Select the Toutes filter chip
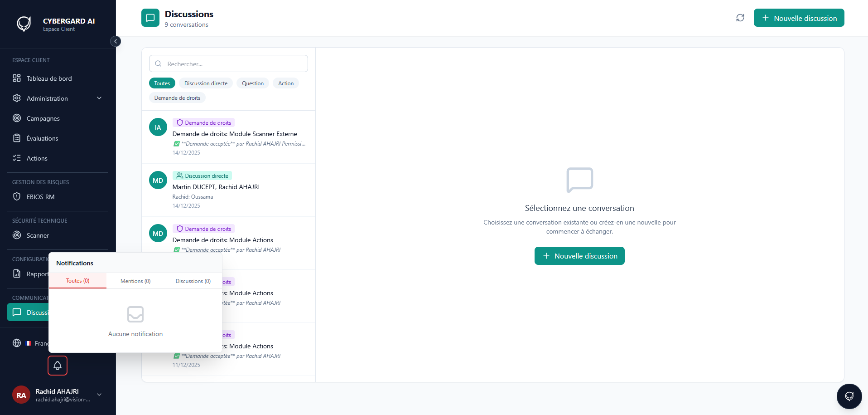Viewport: 868px width, 415px height. (x=162, y=83)
